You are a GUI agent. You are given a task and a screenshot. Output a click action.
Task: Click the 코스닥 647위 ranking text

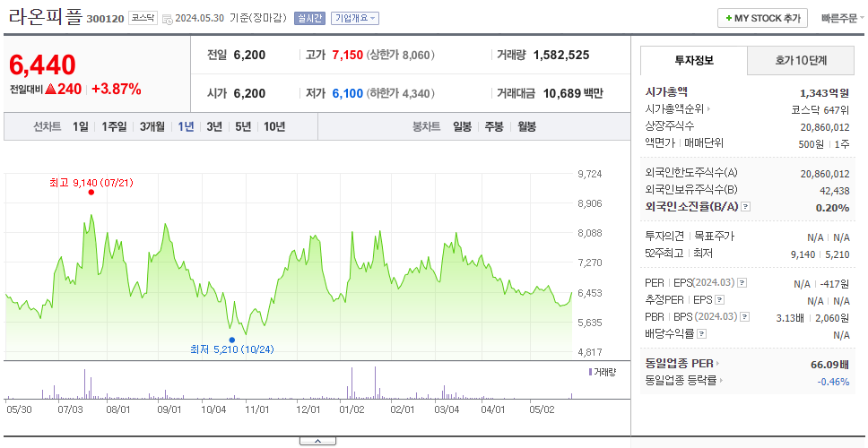point(820,109)
